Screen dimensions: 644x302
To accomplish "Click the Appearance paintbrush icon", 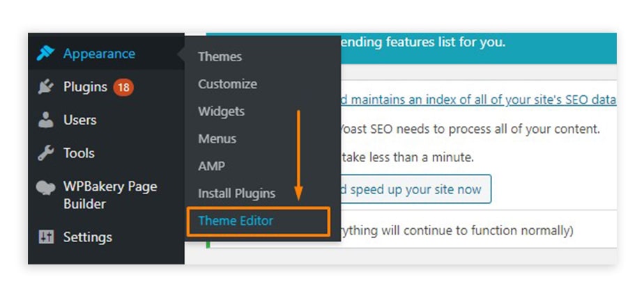I will (x=46, y=54).
